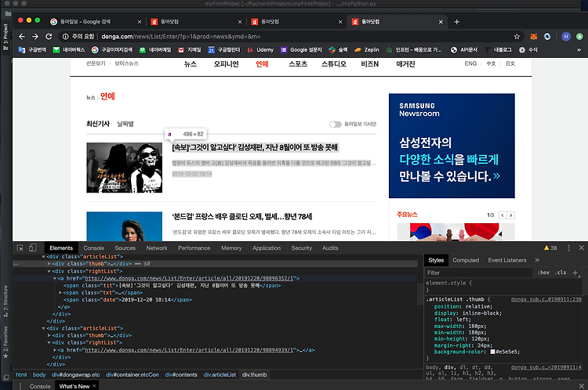Viewport: 588px width, 390px height.
Task: Select the 날짜별 article sorting tab
Action: [x=125, y=124]
